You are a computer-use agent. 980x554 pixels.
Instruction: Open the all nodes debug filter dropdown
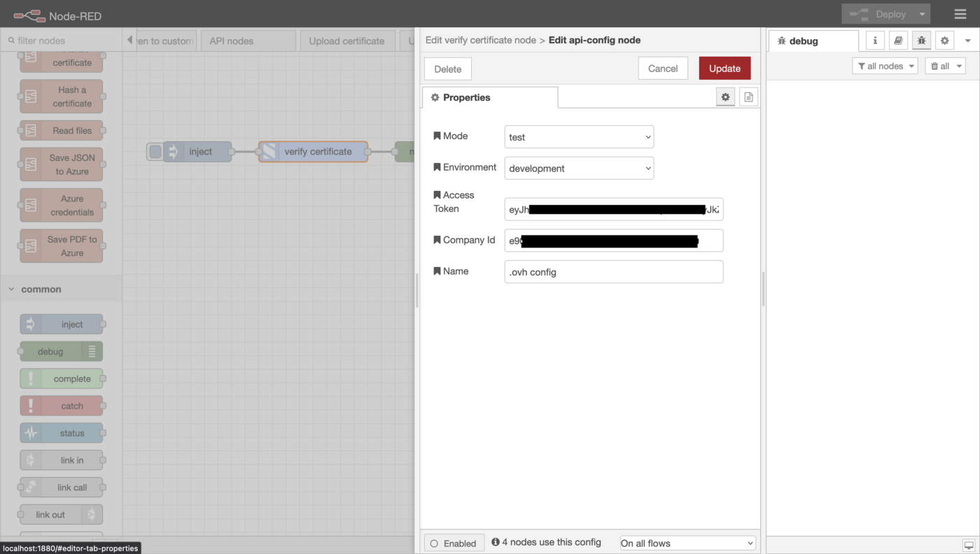click(x=885, y=66)
